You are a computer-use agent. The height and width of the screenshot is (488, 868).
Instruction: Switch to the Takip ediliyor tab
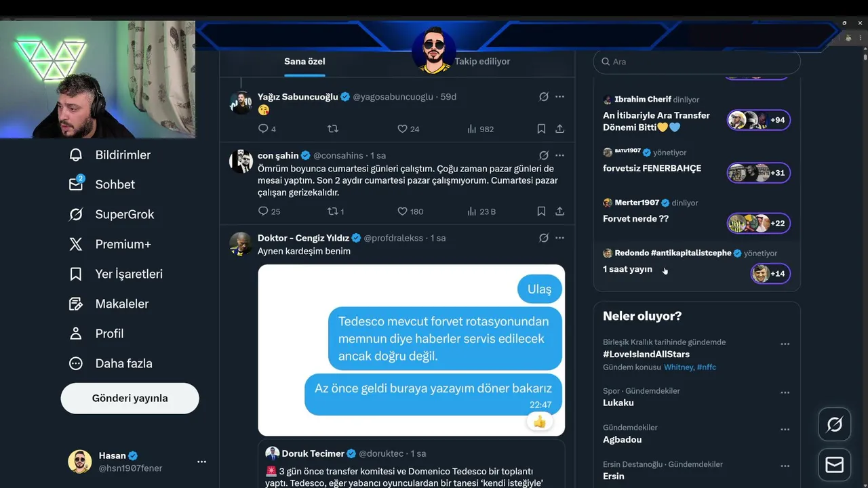[482, 62]
